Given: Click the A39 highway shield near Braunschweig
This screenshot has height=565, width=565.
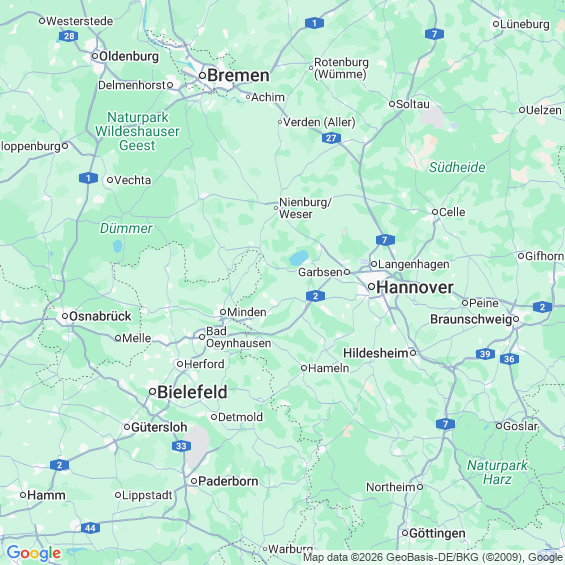Looking at the screenshot, I should (485, 354).
